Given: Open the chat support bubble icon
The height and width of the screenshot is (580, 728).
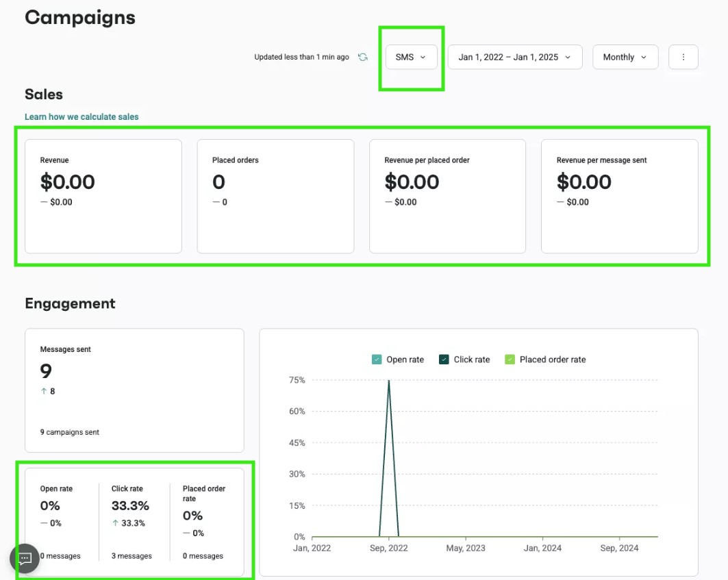Looking at the screenshot, I should tap(25, 558).
